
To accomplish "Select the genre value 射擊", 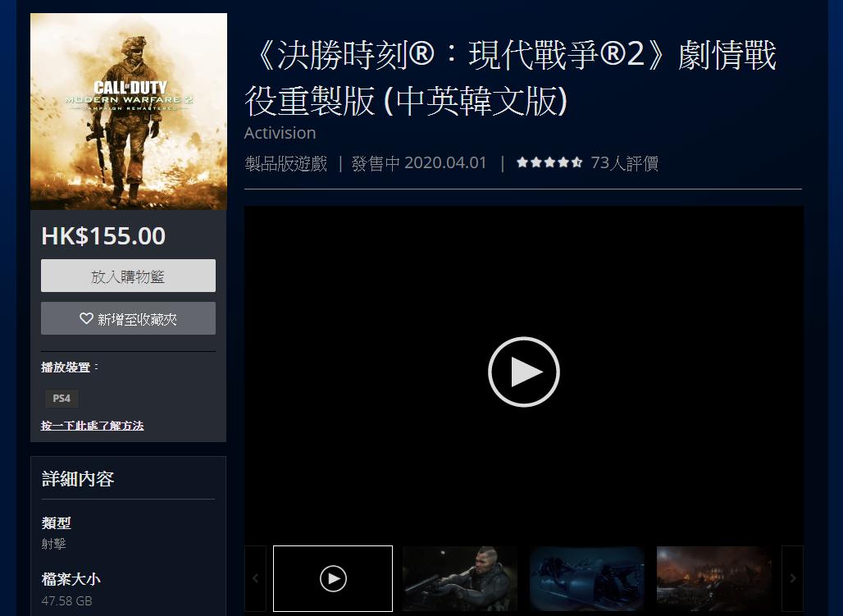I will pyautogui.click(x=54, y=544).
